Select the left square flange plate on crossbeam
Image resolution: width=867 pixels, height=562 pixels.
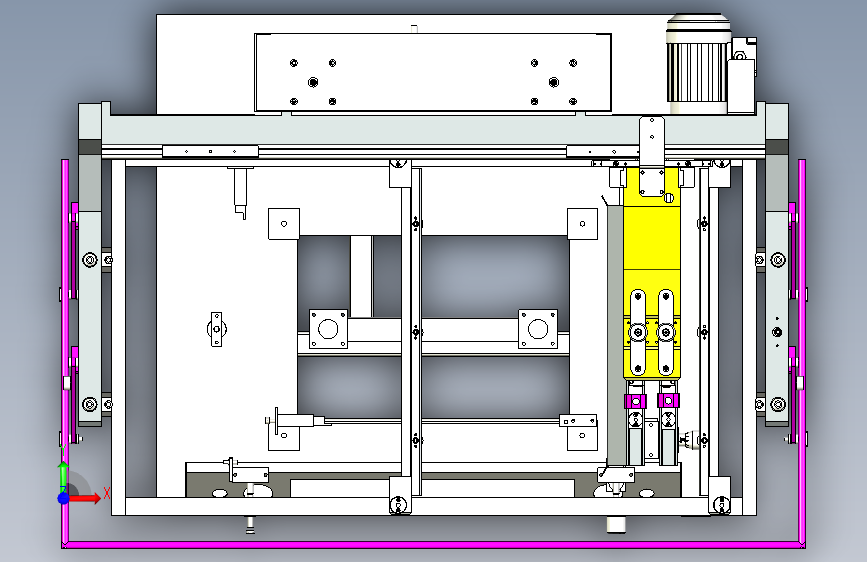click(x=328, y=329)
